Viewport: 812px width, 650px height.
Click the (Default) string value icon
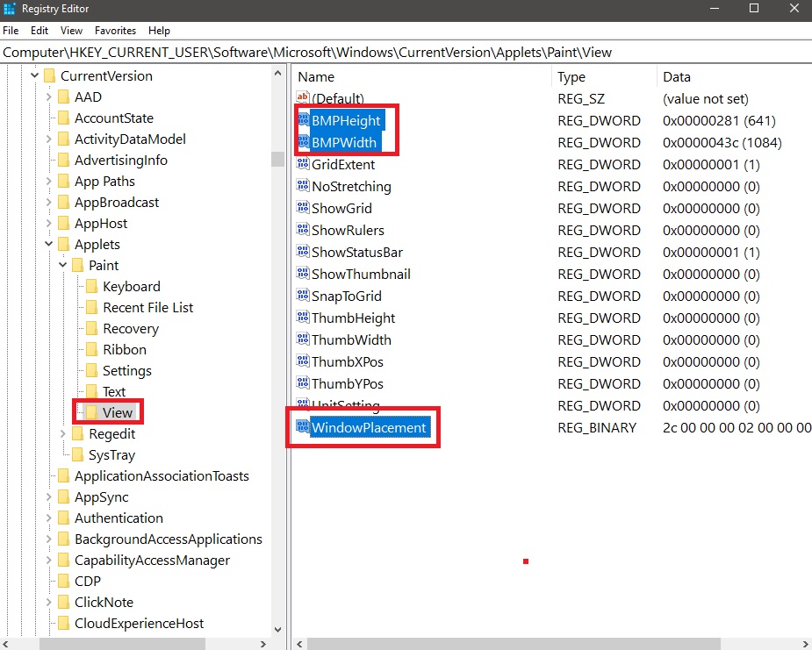pyautogui.click(x=303, y=98)
